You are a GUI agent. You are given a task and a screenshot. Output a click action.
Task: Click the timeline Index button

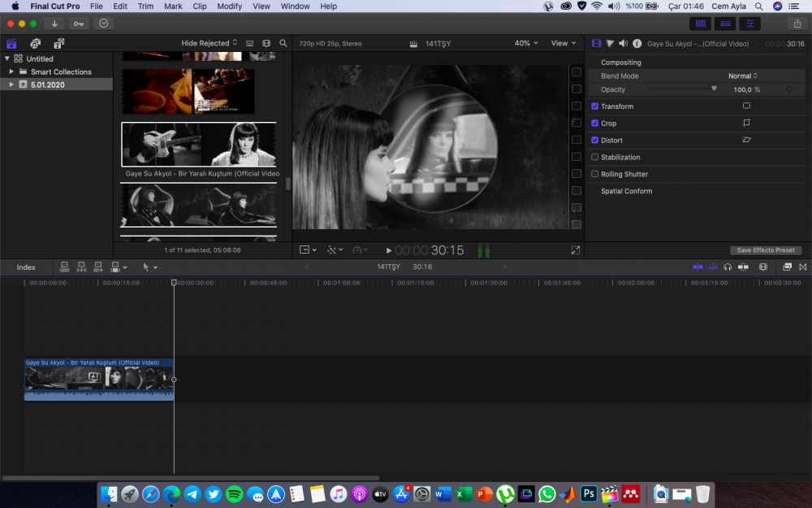click(26, 267)
